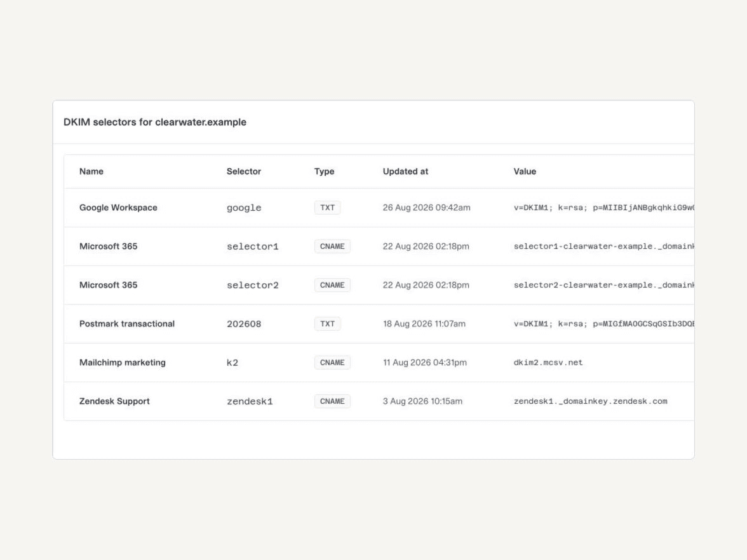747x560 pixels.
Task: Select Microsoft 365 name in selector1 row
Action: [108, 246]
